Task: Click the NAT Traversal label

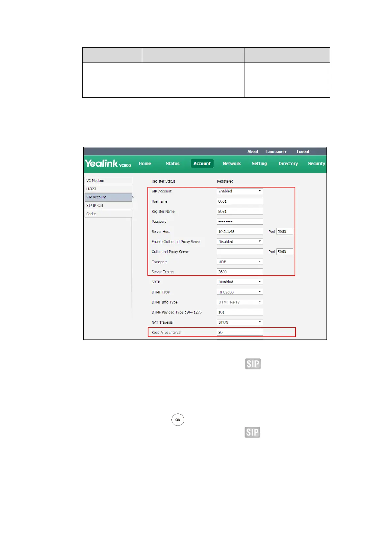Action: 162,322
